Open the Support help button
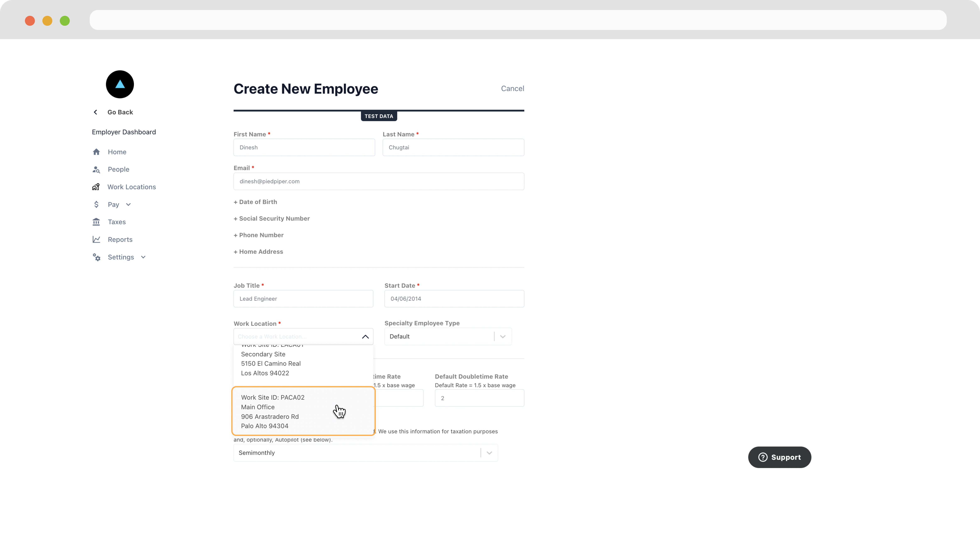The width and height of the screenshot is (980, 538). point(779,457)
